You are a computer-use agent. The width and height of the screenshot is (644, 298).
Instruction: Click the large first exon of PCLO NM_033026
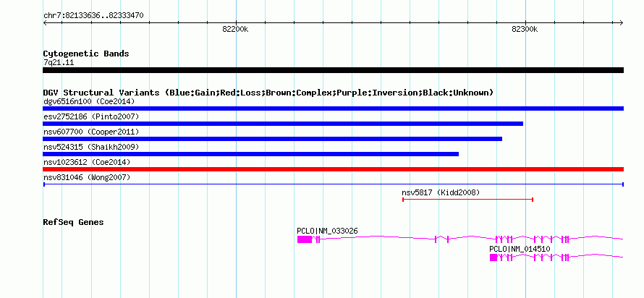pyautogui.click(x=305, y=239)
